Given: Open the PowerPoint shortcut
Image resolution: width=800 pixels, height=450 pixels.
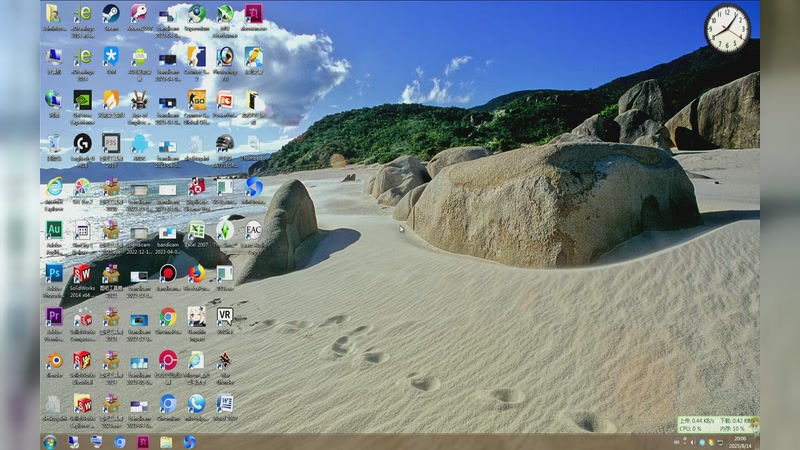Looking at the screenshot, I should point(225,100).
